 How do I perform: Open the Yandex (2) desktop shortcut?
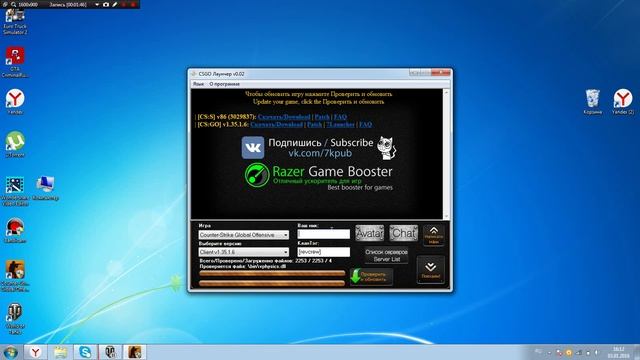click(x=623, y=102)
